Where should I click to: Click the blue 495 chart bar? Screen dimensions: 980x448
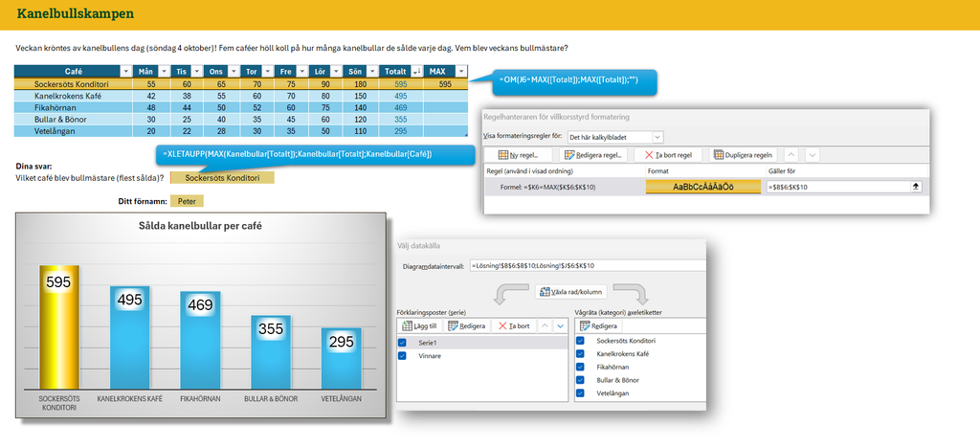pyautogui.click(x=130, y=338)
